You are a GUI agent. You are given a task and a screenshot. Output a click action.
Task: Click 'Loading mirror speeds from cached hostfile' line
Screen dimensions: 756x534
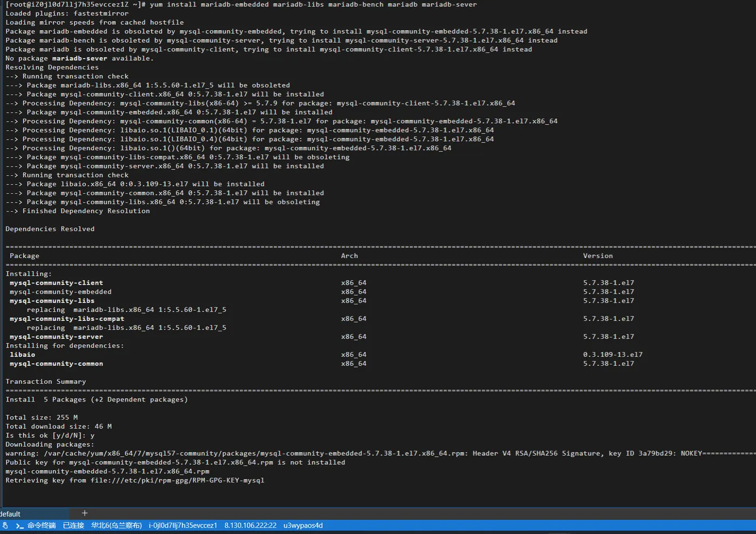click(94, 23)
